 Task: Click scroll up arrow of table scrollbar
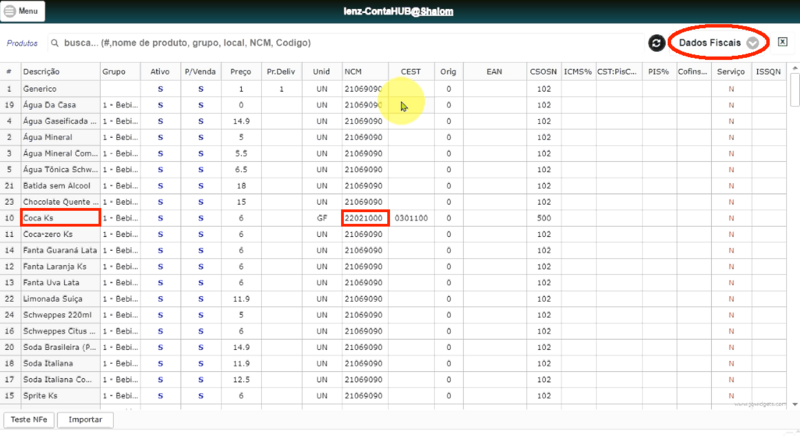point(794,68)
